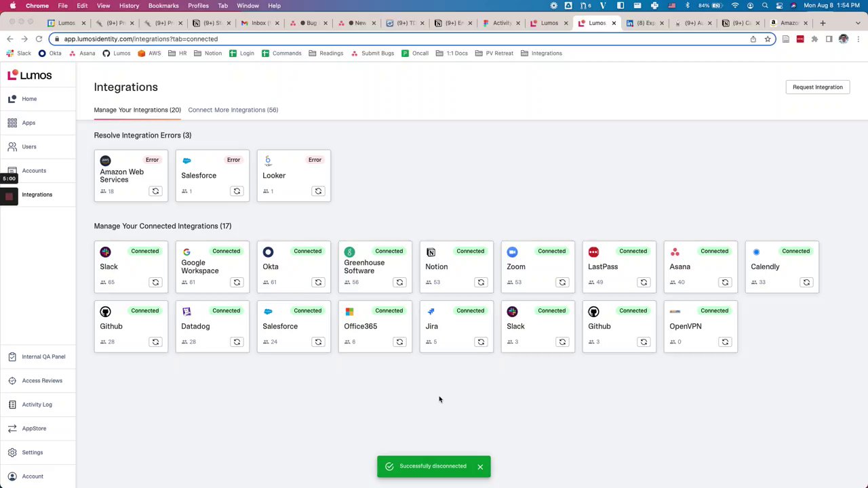This screenshot has width=868, height=488.
Task: Click Connected badge on Calendly card
Action: pos(795,251)
